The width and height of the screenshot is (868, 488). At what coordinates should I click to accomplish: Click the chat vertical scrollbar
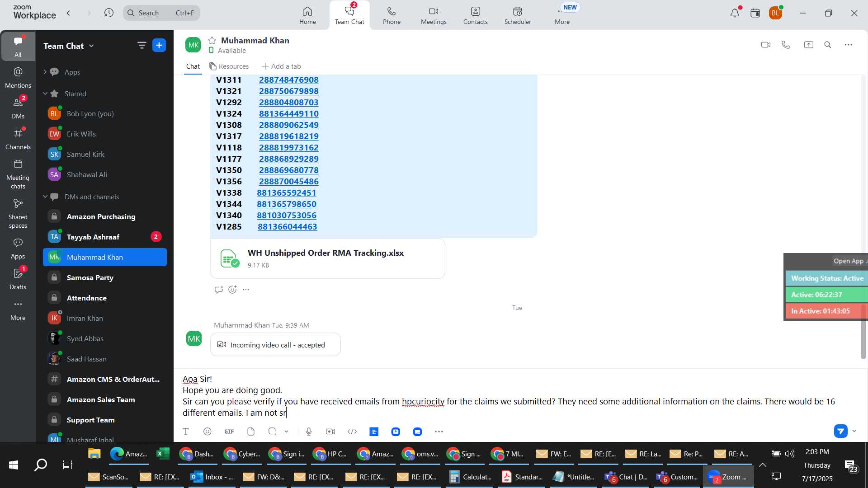pyautogui.click(x=863, y=331)
